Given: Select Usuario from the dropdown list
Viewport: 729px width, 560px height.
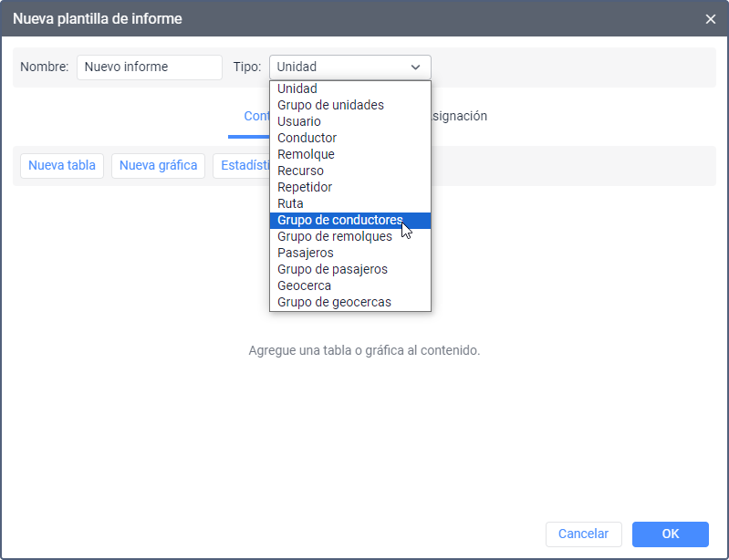Looking at the screenshot, I should (x=299, y=121).
